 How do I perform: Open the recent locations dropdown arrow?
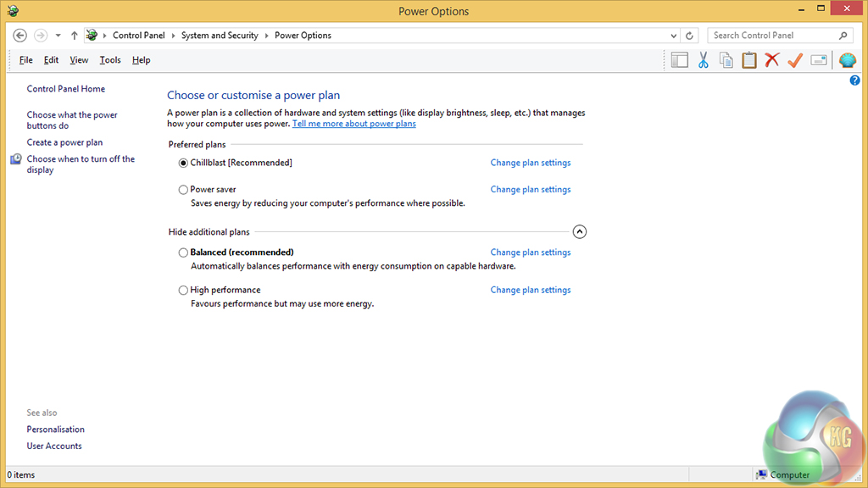click(58, 36)
